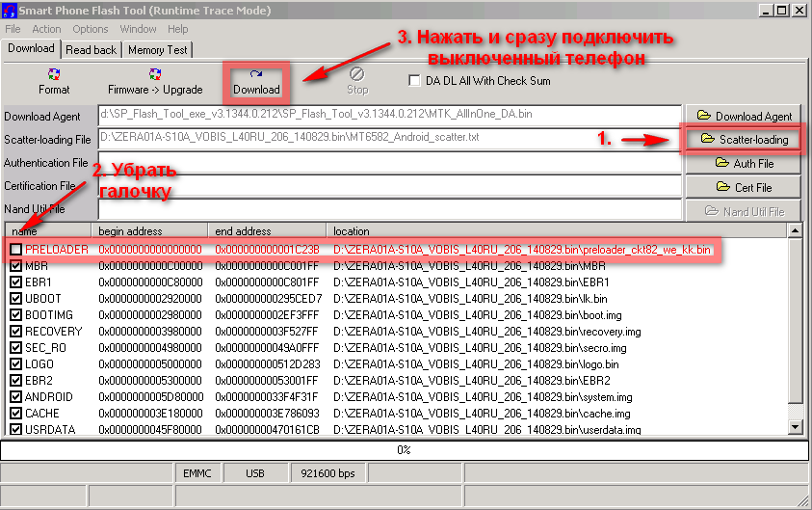Screen dimensions: 812x510
Task: Uncheck the UBOOT partition checkbox
Action: point(16,299)
